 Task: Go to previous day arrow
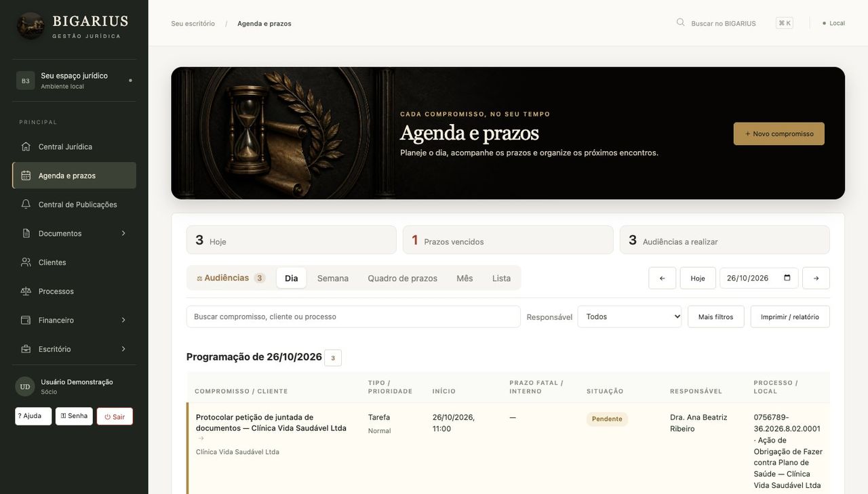click(x=662, y=278)
